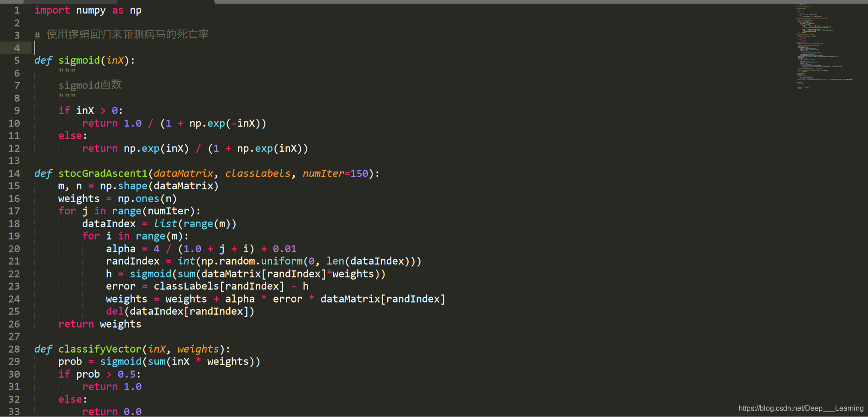This screenshot has width=868, height=417.
Task: Click 'stocGradAscent1' function name
Action: click(x=103, y=173)
